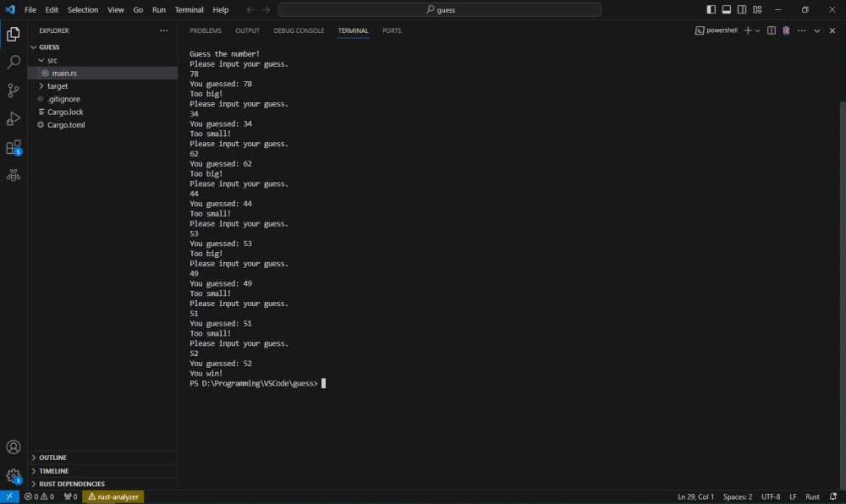The width and height of the screenshot is (846, 504).
Task: Toggle the bottom panel layout icon
Action: [x=727, y=9]
